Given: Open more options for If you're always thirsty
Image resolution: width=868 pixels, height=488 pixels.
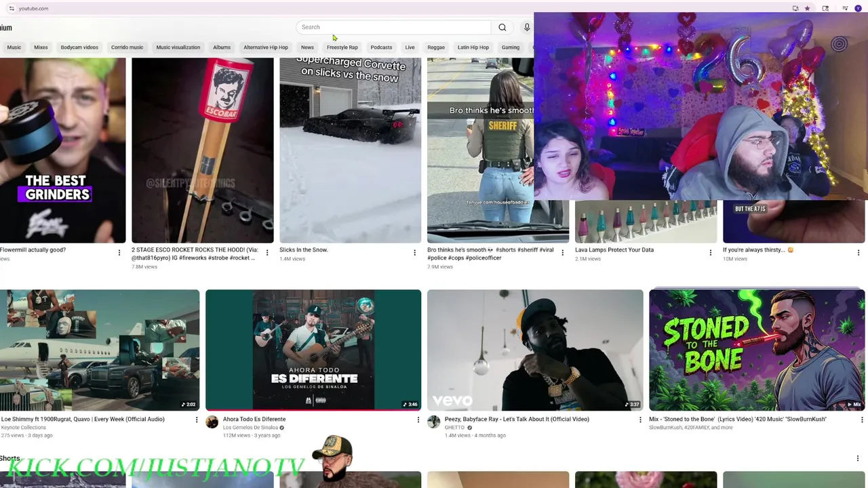Looking at the screenshot, I should pos(859,253).
